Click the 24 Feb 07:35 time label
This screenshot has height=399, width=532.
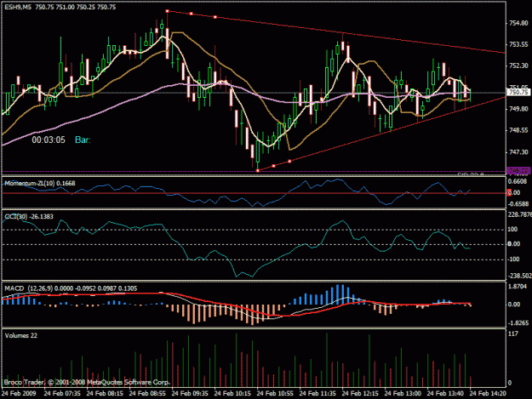(62, 394)
